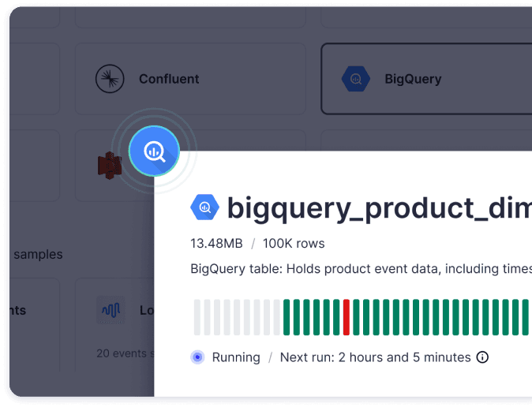Click the Confluent starburst logo icon
Image resolution: width=532 pixels, height=407 pixels.
[x=110, y=79]
